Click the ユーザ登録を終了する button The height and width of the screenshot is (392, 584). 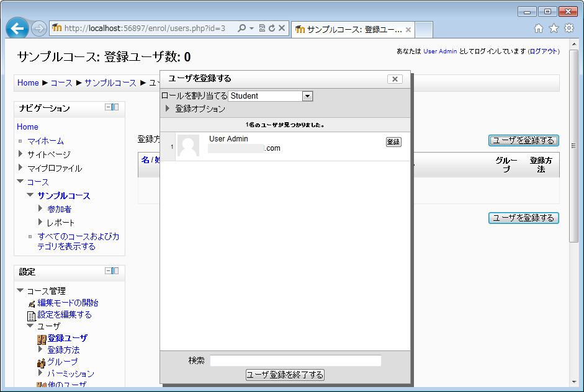coord(285,375)
